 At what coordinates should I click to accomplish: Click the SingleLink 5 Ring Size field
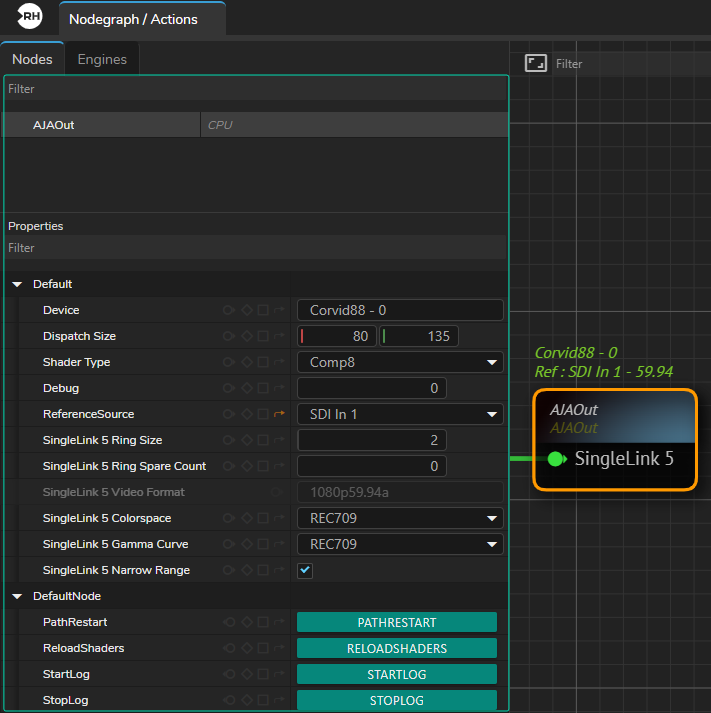coord(372,440)
